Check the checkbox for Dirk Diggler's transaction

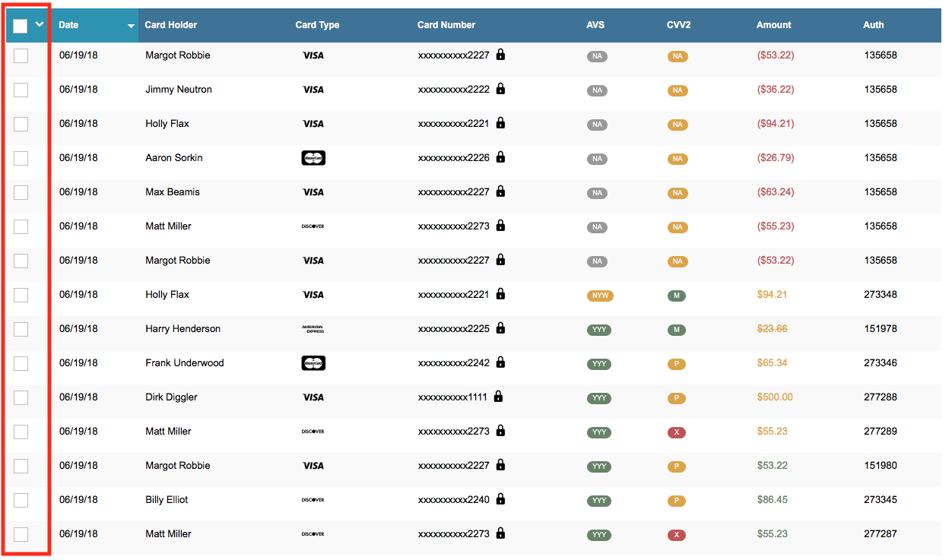click(x=21, y=397)
